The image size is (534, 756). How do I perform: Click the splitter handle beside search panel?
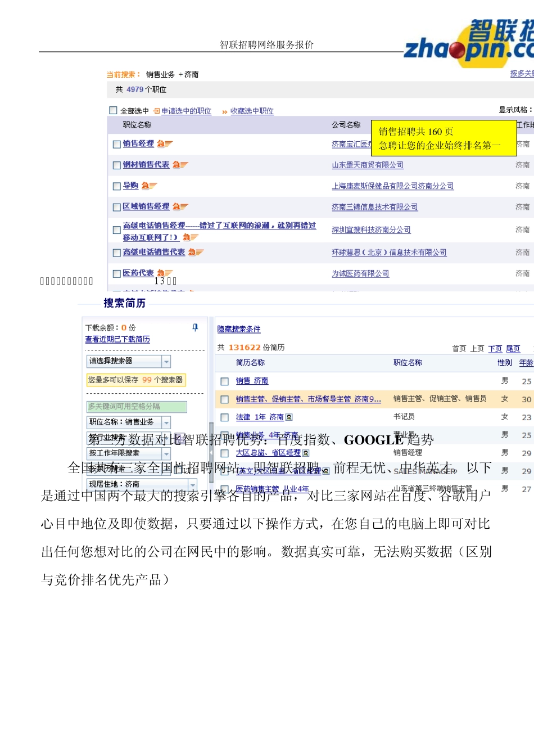click(211, 453)
